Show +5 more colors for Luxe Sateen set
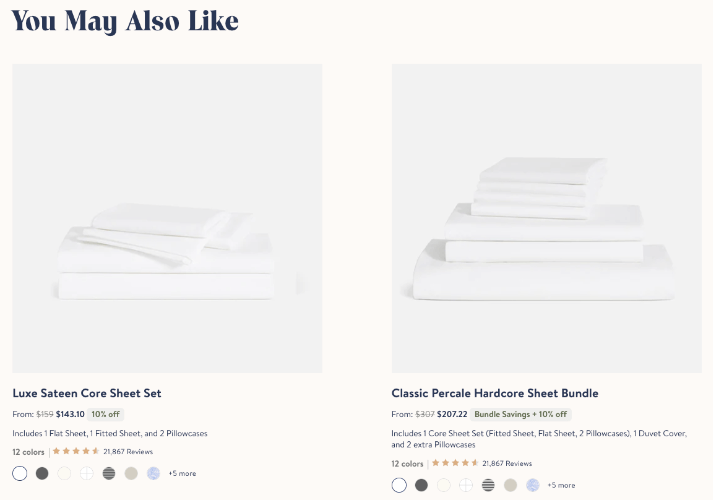 click(182, 473)
